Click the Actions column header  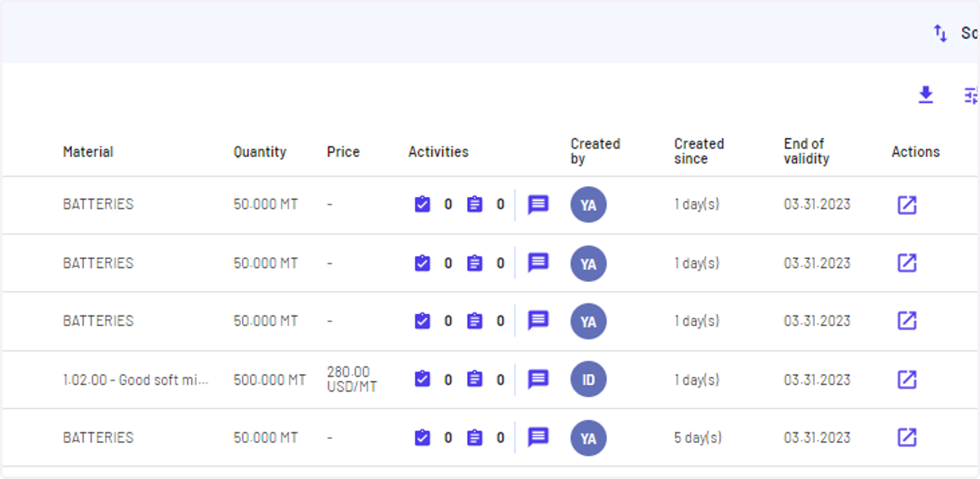pyautogui.click(x=915, y=152)
